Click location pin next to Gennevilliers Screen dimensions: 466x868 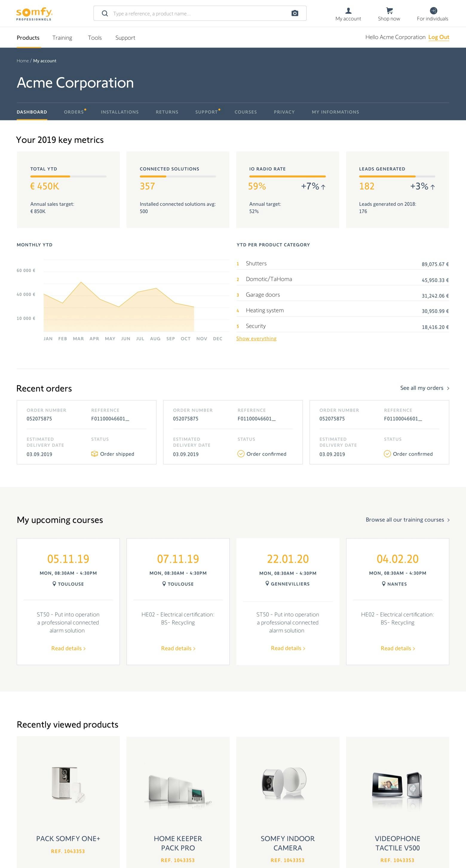pos(267,583)
